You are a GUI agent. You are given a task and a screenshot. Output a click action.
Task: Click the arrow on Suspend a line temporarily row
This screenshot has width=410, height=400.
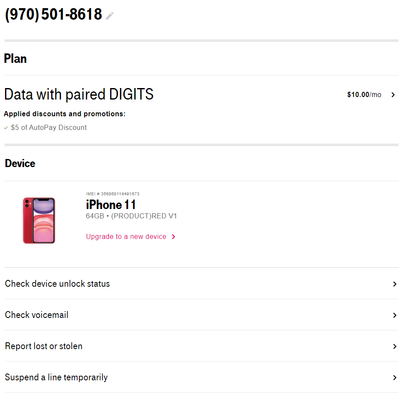point(395,378)
